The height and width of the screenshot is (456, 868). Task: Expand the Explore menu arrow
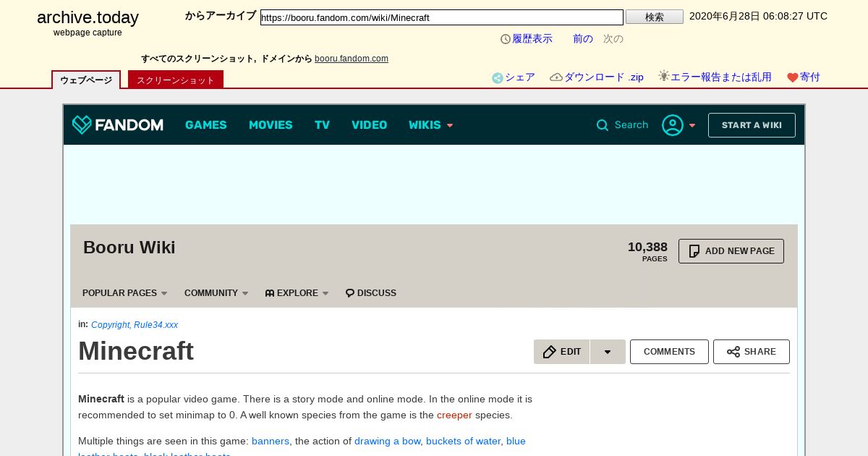click(325, 294)
